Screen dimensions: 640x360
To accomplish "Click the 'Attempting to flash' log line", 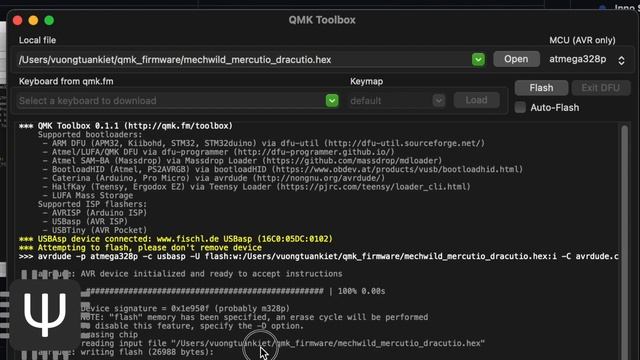I will pos(140,248).
